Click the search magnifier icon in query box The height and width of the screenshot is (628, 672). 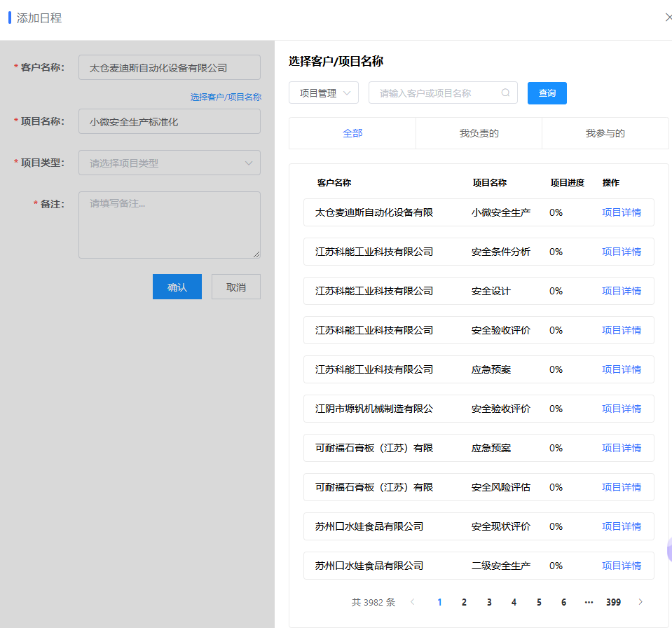505,93
